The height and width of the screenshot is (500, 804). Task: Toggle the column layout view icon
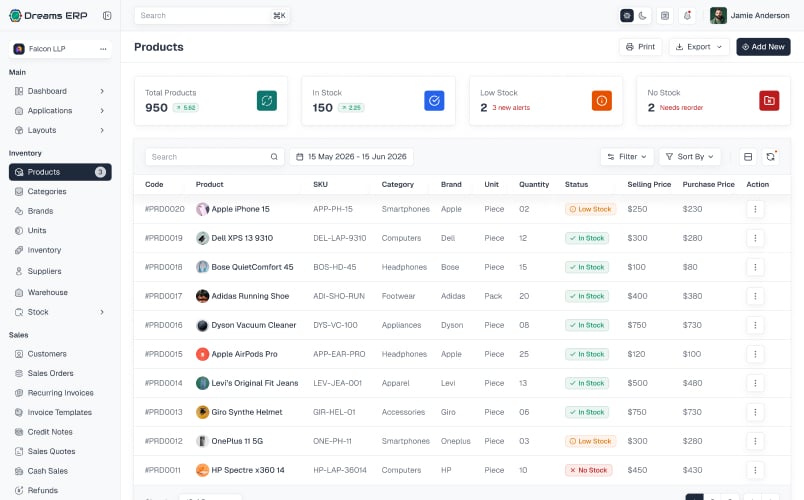click(x=748, y=157)
